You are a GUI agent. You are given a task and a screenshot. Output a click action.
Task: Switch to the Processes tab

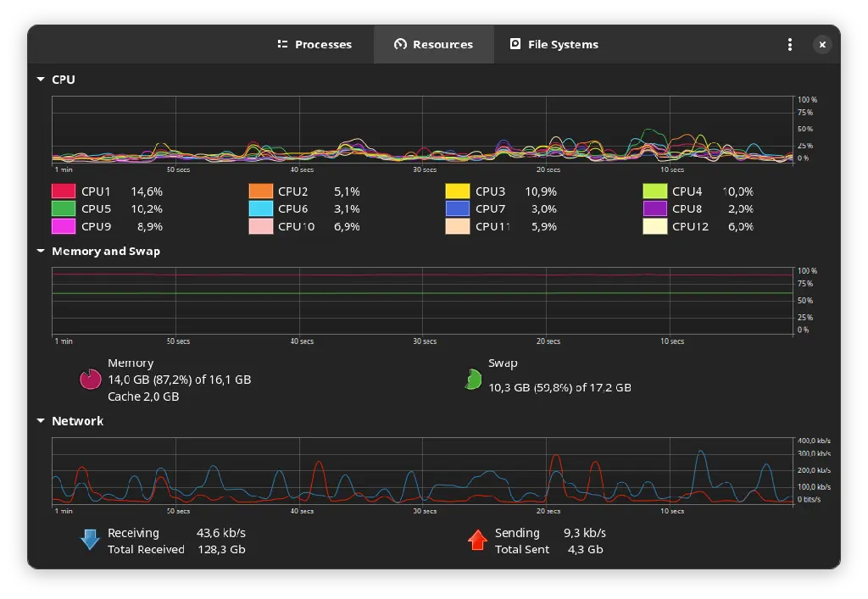[314, 45]
